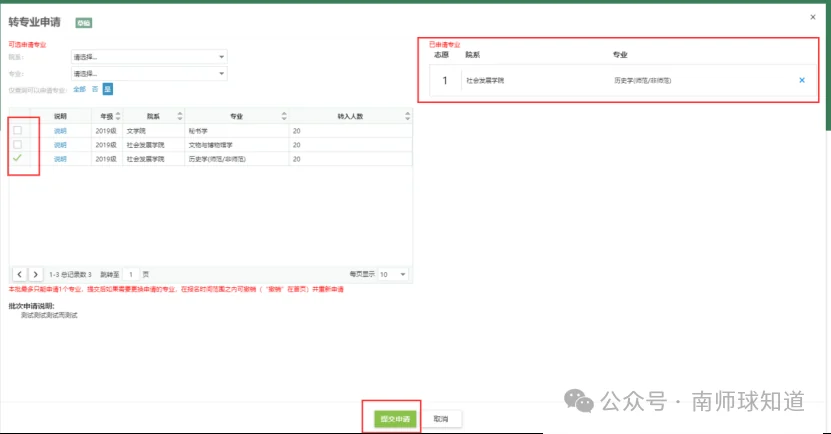Go to the next page of results

pyautogui.click(x=36, y=274)
